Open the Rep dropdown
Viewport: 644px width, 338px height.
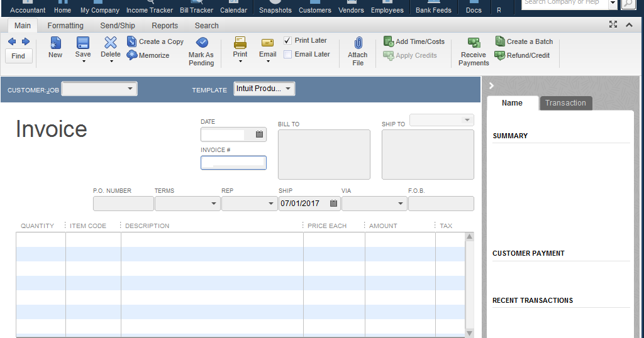tap(270, 204)
